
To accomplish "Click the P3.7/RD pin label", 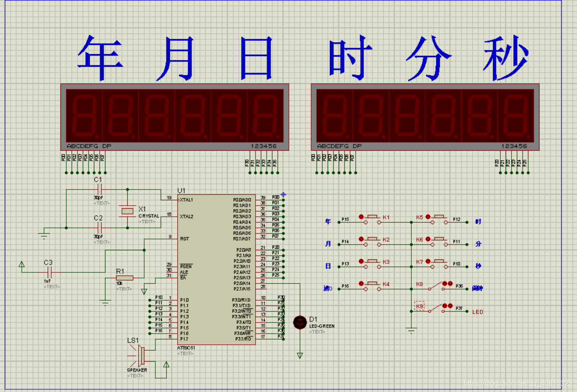I will click(244, 339).
